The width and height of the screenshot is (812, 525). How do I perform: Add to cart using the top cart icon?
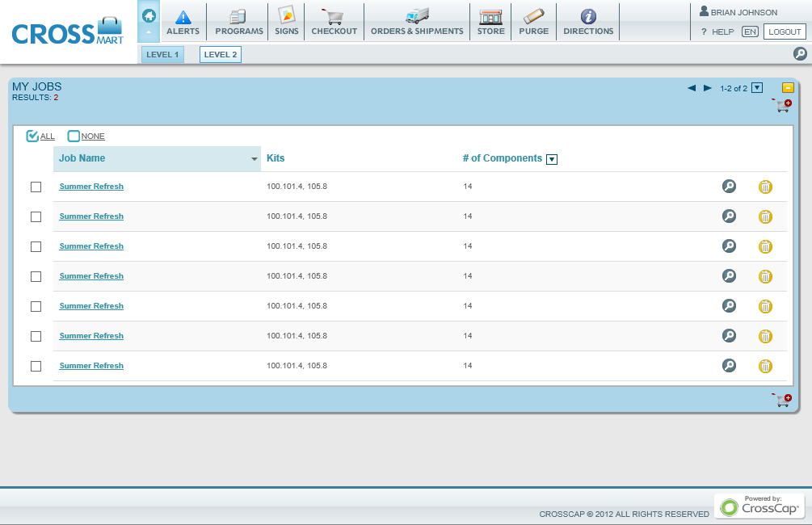click(x=781, y=106)
